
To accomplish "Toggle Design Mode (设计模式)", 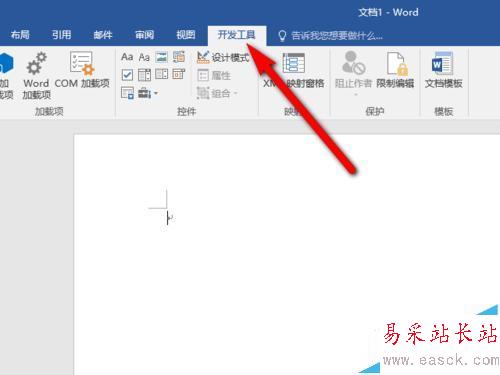I will (x=223, y=57).
